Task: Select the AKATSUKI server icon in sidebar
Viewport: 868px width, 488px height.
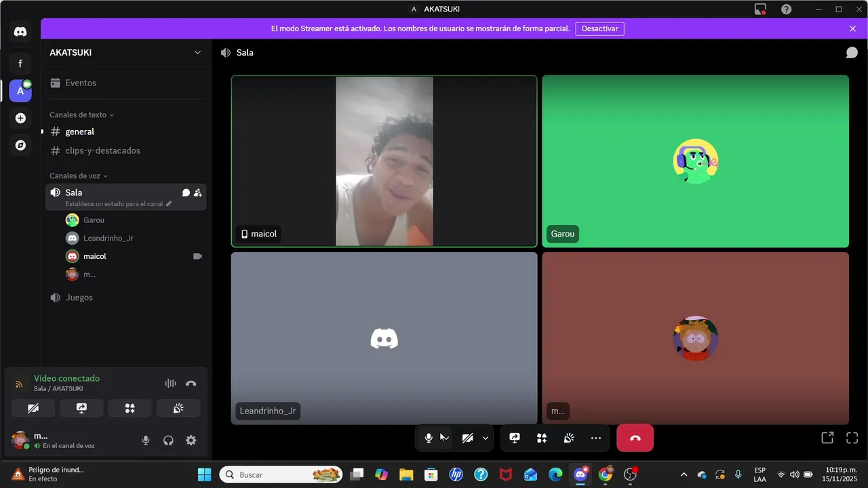Action: (20, 91)
